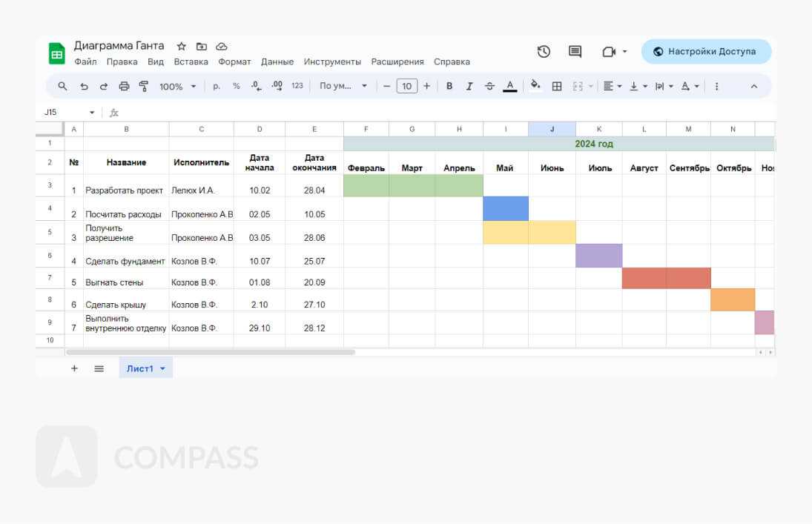Toggle strikethrough formatting
812x524 pixels.
pos(489,87)
